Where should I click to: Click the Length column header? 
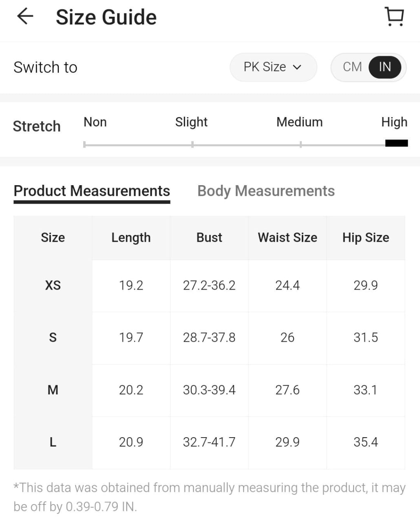click(x=131, y=237)
